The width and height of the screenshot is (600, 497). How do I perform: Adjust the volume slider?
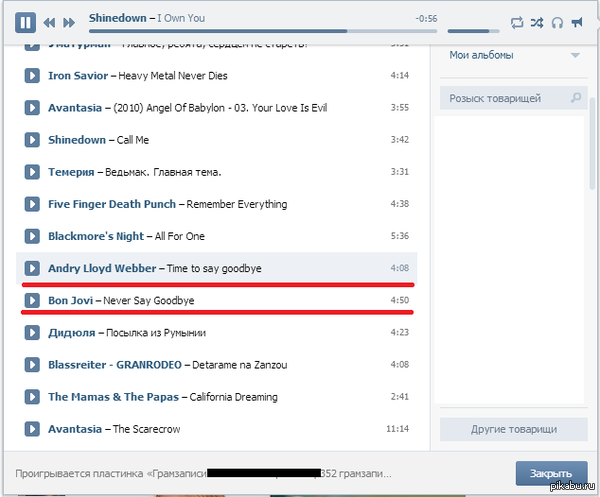point(473,31)
